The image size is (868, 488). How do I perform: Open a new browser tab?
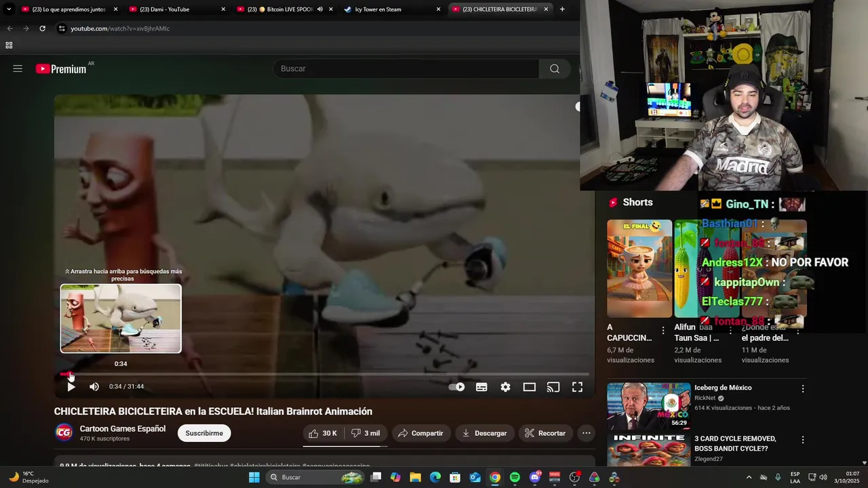[562, 9]
